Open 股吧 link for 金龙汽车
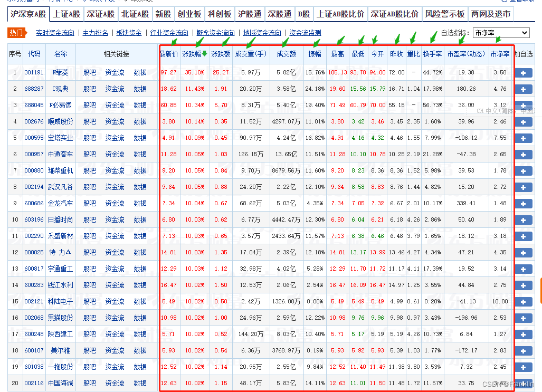The image size is (542, 392). click(x=90, y=203)
